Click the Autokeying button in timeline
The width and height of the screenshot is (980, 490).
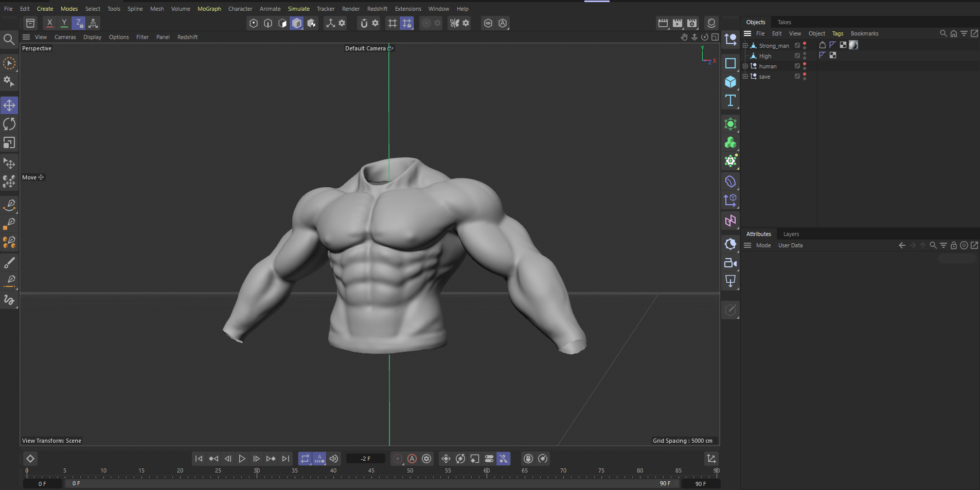coord(412,459)
